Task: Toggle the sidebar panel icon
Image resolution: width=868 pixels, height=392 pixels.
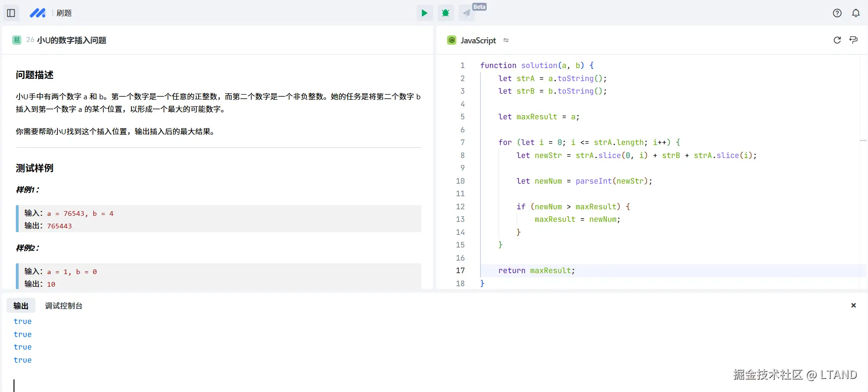Action: click(11, 13)
